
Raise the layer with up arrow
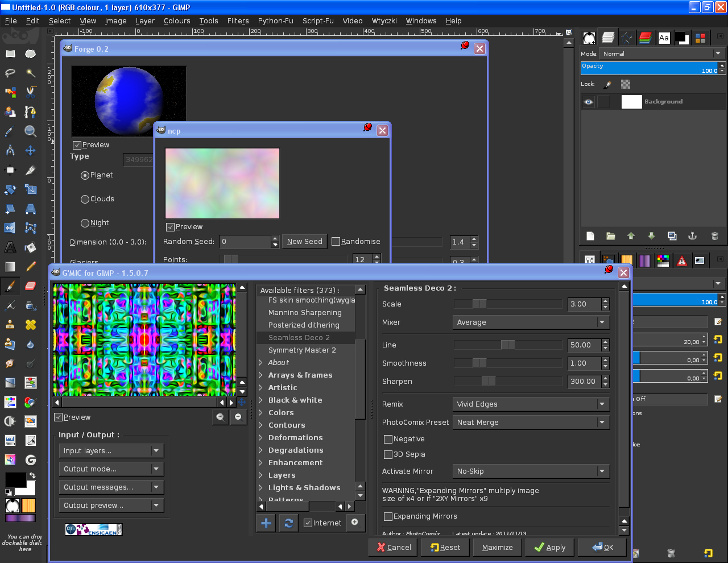pyautogui.click(x=631, y=236)
